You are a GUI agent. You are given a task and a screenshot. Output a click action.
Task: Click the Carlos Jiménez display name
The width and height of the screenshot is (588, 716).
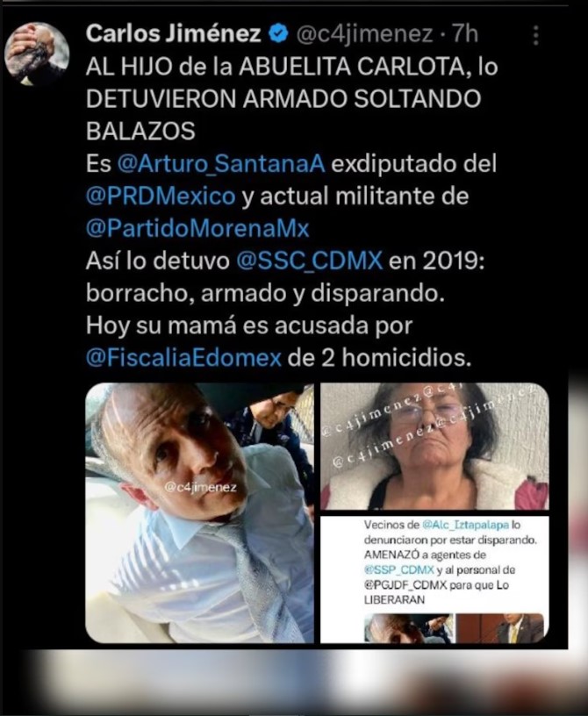click(173, 34)
